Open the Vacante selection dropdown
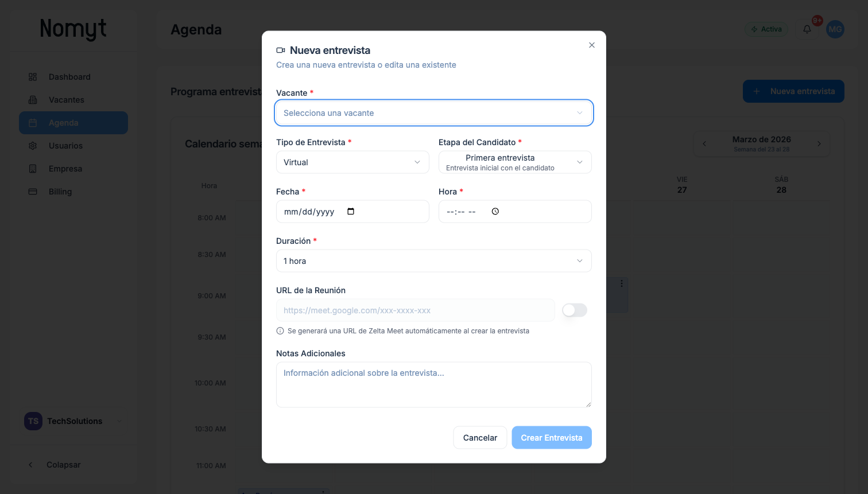The height and width of the screenshot is (494, 868). point(433,112)
